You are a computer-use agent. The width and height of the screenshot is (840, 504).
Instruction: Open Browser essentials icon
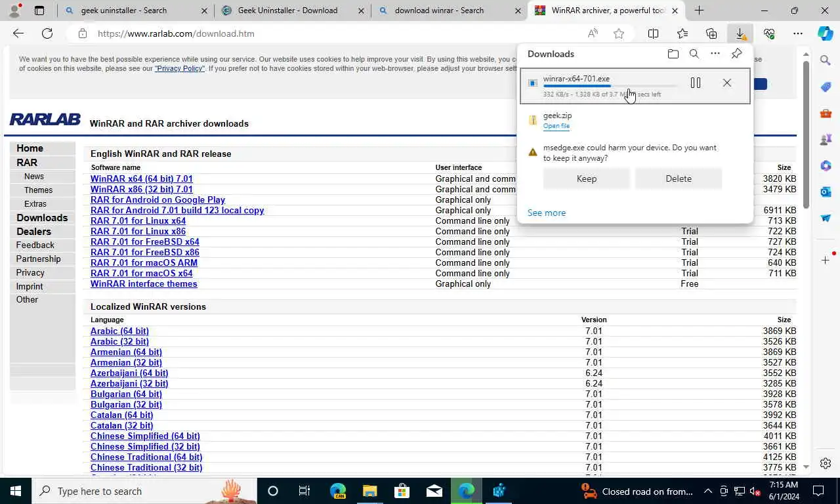pyautogui.click(x=769, y=33)
